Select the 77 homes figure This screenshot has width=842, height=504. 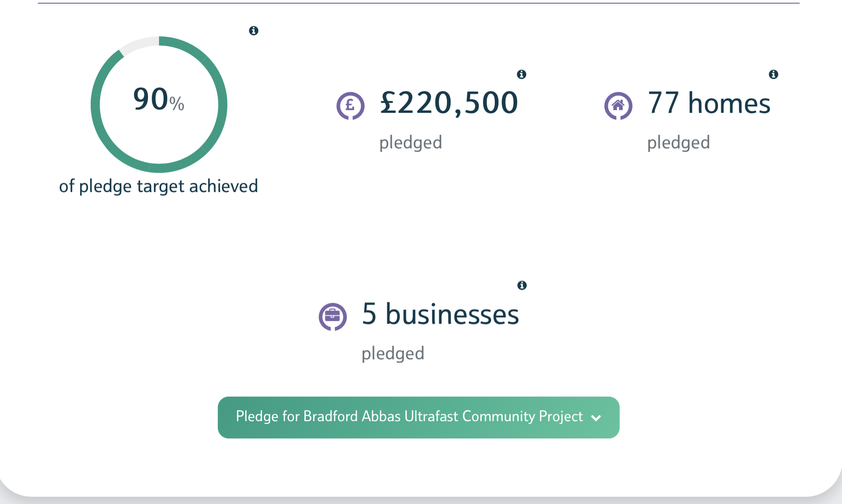pyautogui.click(x=709, y=103)
